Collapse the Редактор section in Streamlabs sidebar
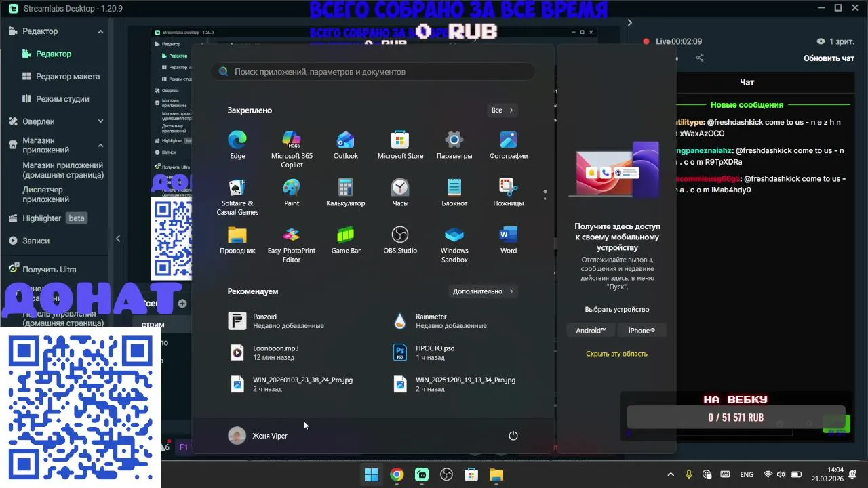Image resolution: width=868 pixels, height=488 pixels. point(100,31)
